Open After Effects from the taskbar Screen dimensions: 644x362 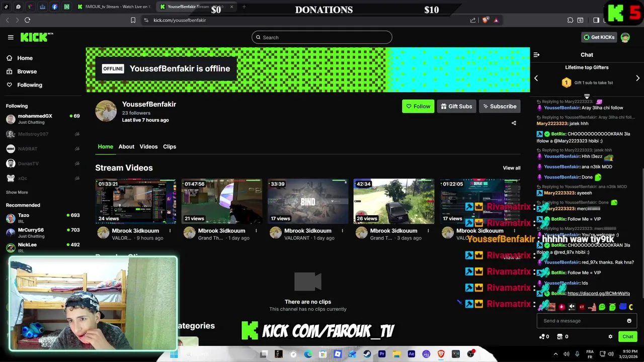[x=411, y=354]
